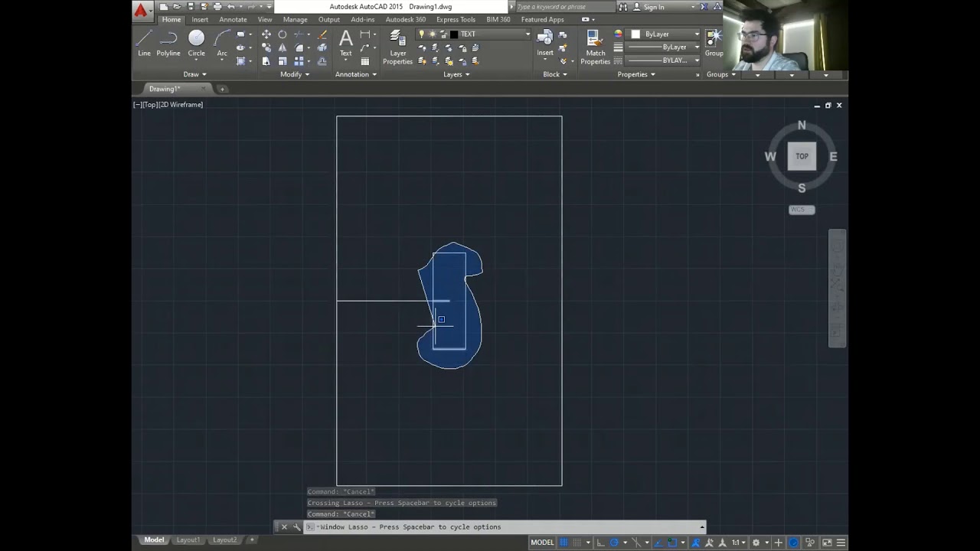The width and height of the screenshot is (980, 551).
Task: Open the object color ByLayer swatch dropdown
Action: 665,34
